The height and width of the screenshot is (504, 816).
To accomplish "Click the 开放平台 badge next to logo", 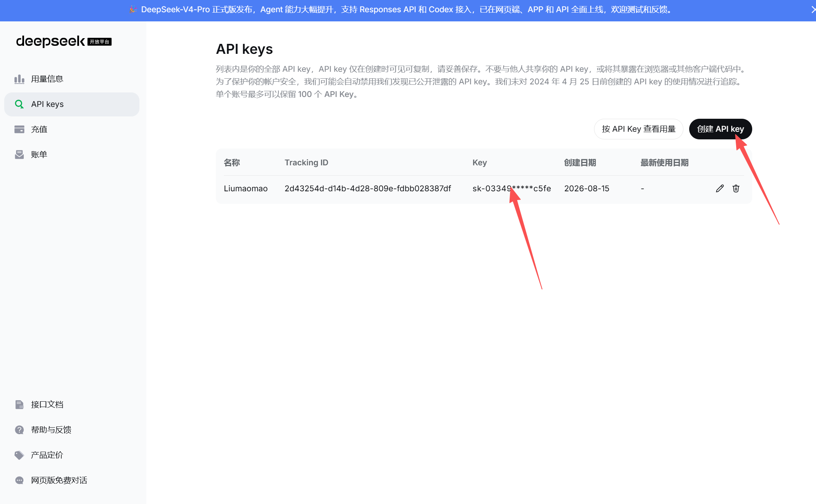I will [x=99, y=42].
